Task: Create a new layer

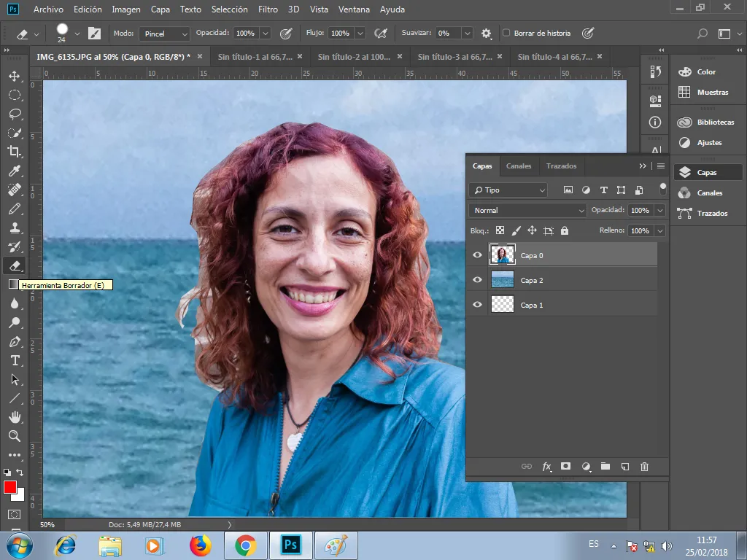Action: point(625,467)
